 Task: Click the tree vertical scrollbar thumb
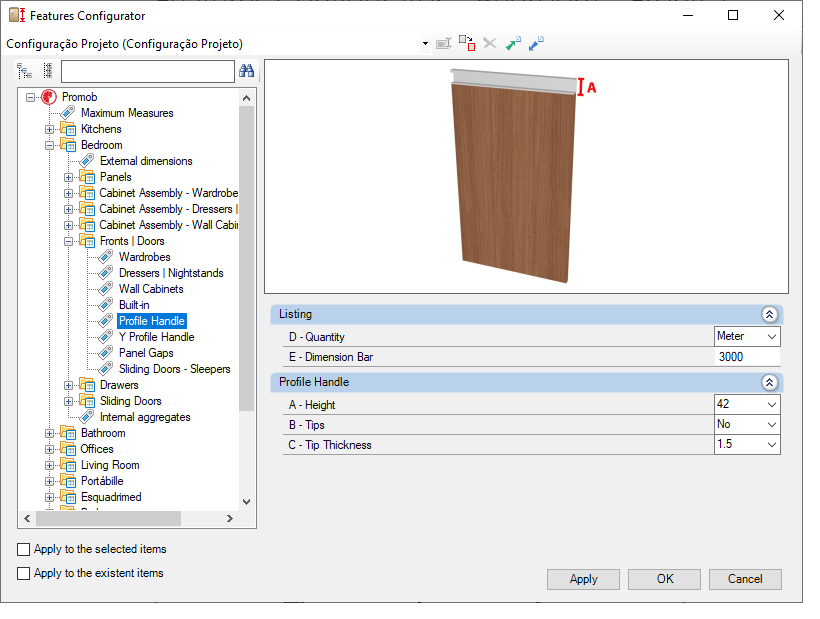246,259
